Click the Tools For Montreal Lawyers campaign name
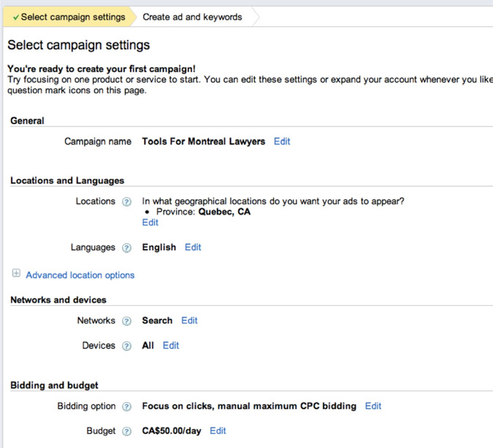Viewport: 493px width, 448px height. coord(203,142)
